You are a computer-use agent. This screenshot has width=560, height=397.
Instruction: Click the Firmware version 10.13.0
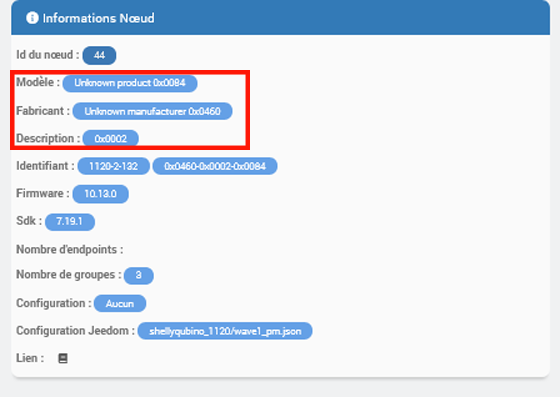[100, 194]
